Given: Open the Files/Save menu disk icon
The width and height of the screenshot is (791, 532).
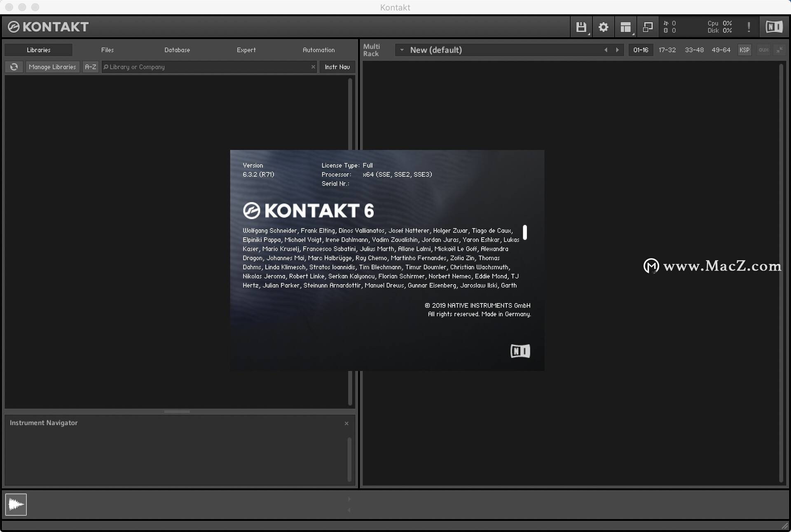Looking at the screenshot, I should click(x=581, y=27).
